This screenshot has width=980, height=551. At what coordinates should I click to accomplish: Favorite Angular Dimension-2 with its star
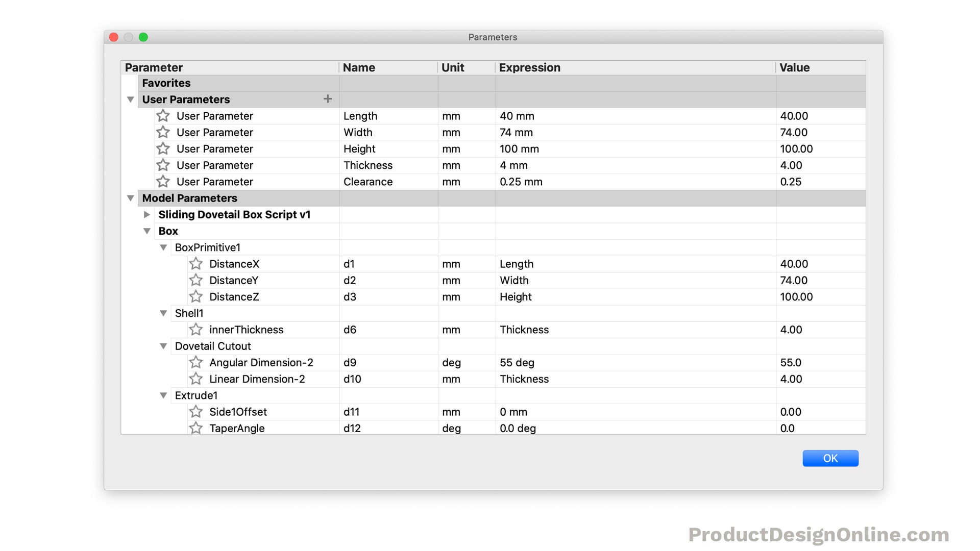195,363
